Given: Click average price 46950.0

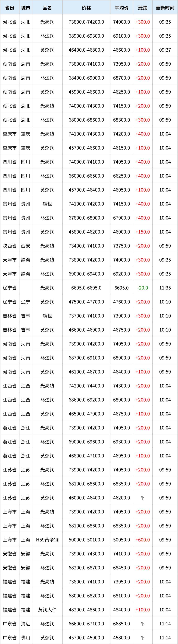Looking at the screenshot, I should pyautogui.click(x=122, y=456).
